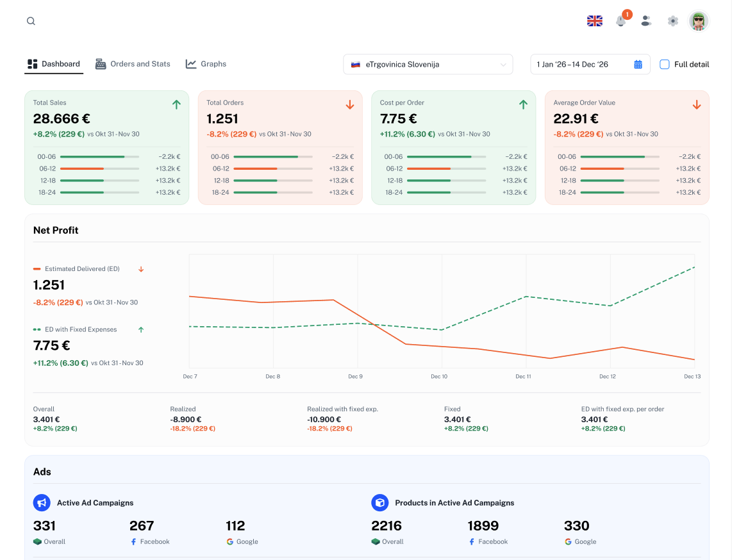732x560 pixels.
Task: Click the Dec 10 axis label
Action: [x=439, y=376]
